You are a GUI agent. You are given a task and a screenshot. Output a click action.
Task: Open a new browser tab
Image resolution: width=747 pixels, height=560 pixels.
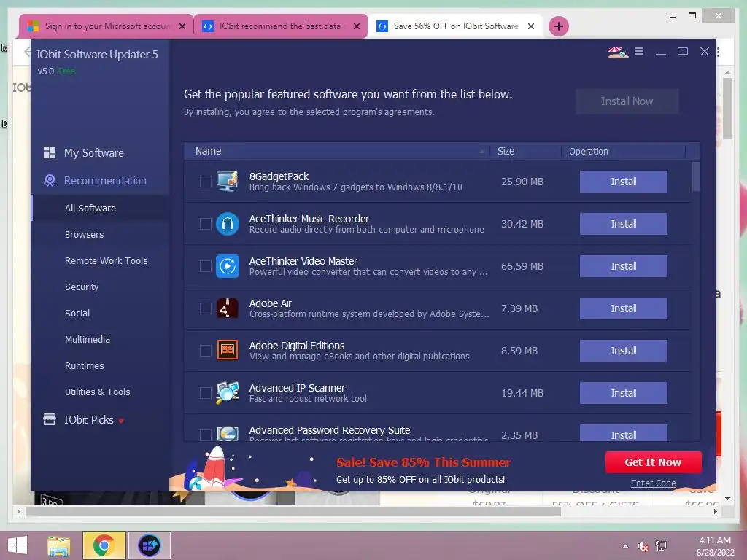click(x=559, y=26)
